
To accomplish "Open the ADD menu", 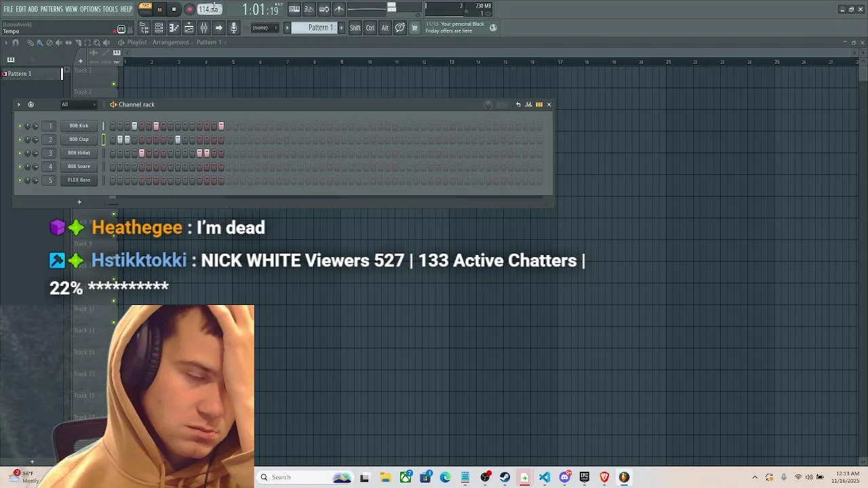I will (33, 9).
